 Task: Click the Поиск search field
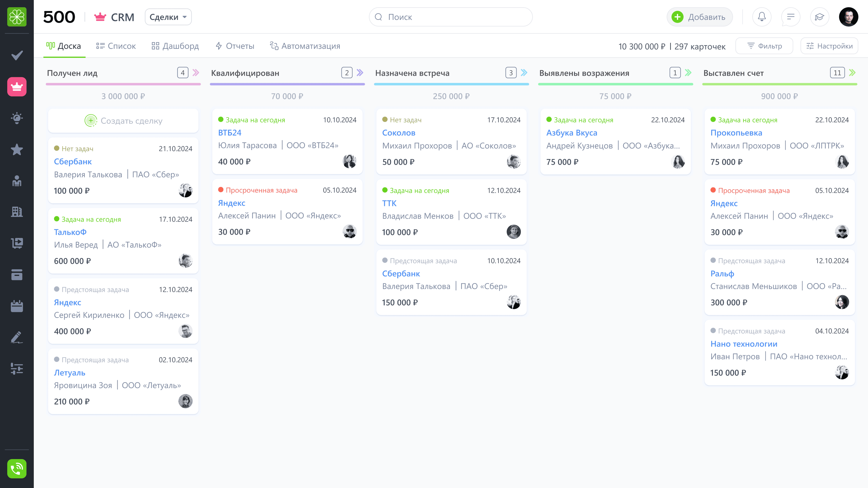click(451, 17)
